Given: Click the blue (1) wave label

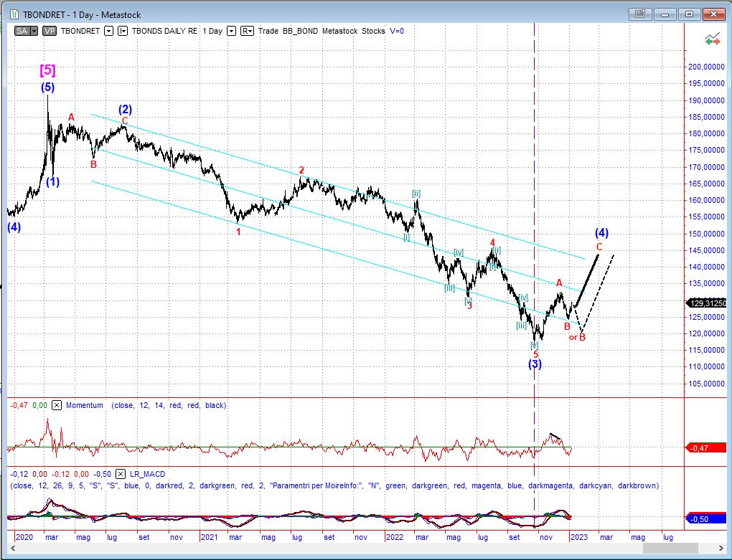Looking at the screenshot, I should click(53, 182).
